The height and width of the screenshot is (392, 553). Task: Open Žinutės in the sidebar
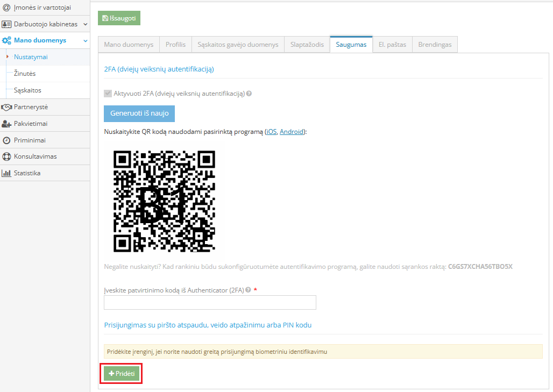pyautogui.click(x=25, y=74)
